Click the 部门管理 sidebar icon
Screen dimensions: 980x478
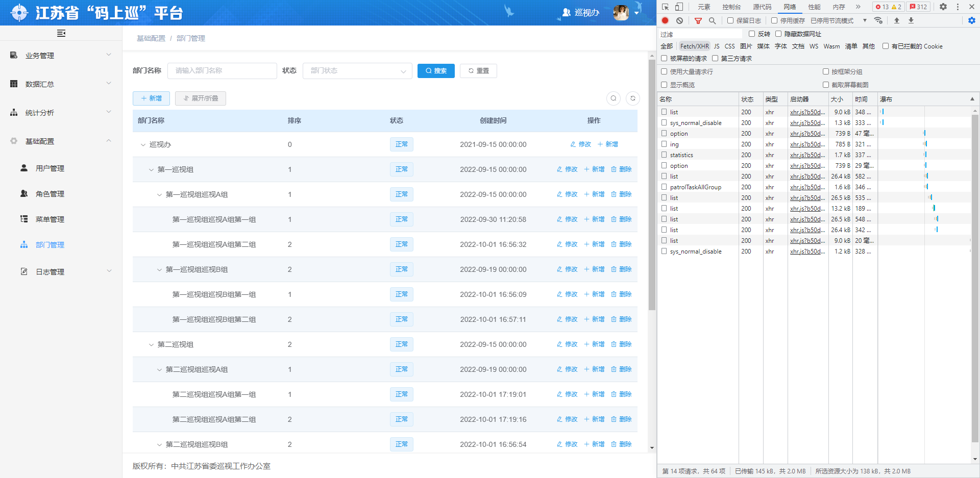pyautogui.click(x=24, y=244)
